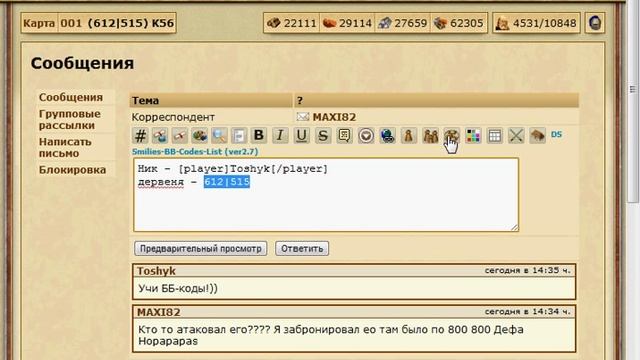This screenshot has width=640, height=360.
Task: Click the magnifying glass BB-code icon
Action: click(219, 136)
